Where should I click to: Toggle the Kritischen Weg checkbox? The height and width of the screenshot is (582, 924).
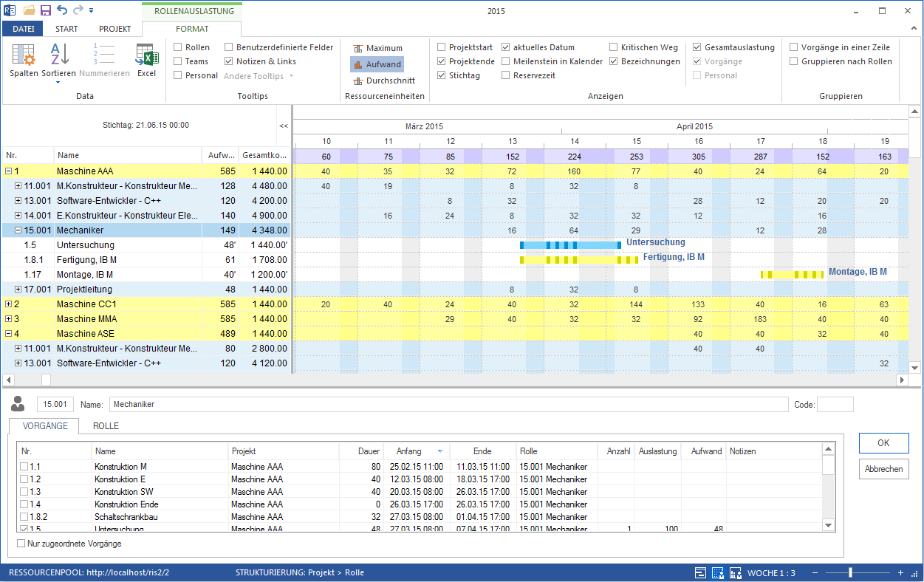615,47
